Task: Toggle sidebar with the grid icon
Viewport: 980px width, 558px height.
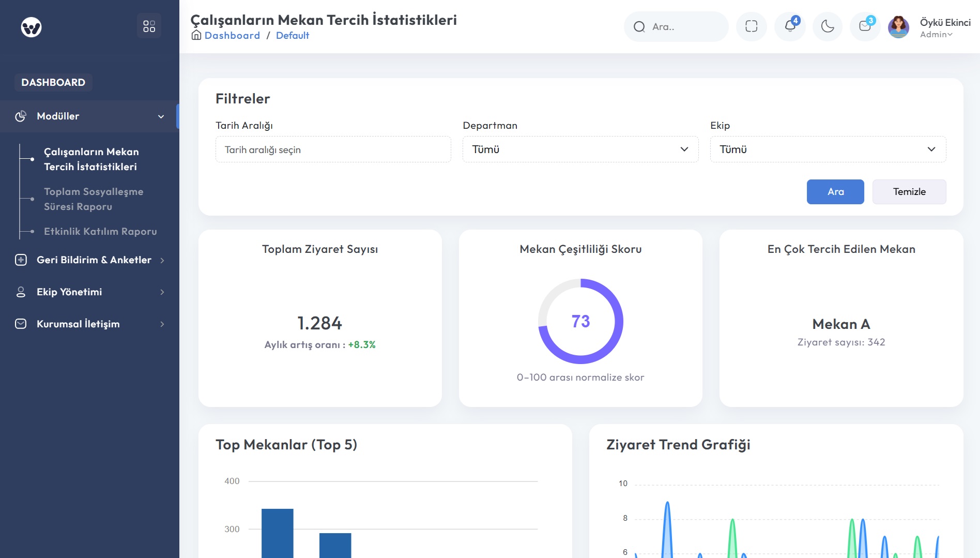Action: pyautogui.click(x=149, y=26)
